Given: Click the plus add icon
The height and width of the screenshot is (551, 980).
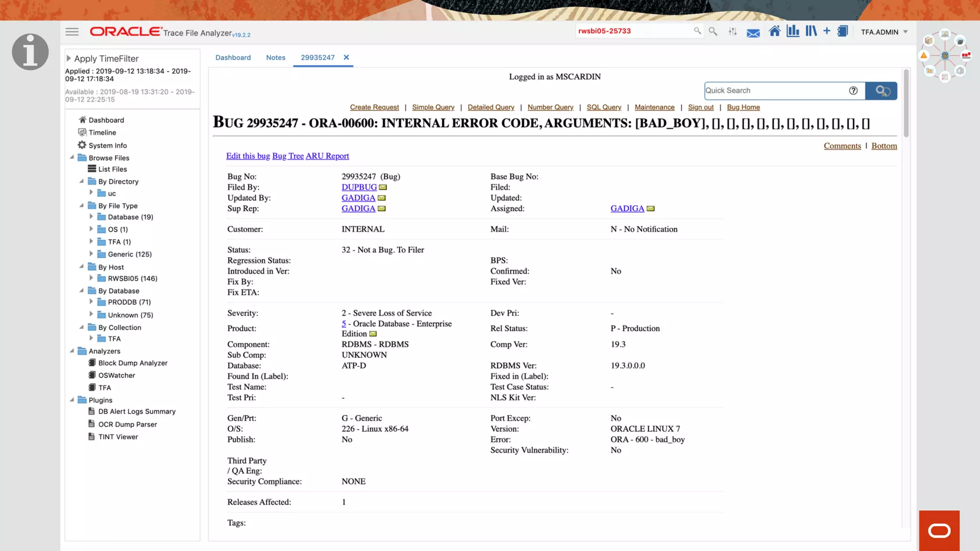Looking at the screenshot, I should pyautogui.click(x=826, y=31).
